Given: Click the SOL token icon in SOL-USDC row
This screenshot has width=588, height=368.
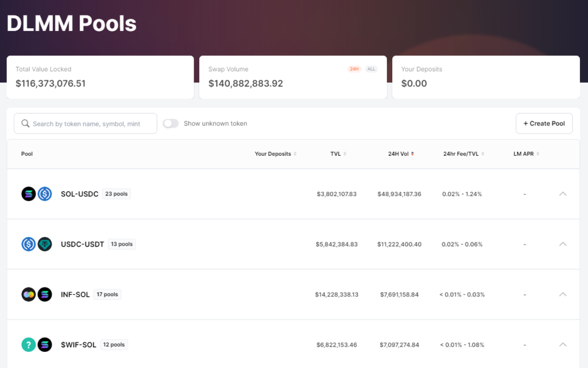Looking at the screenshot, I should tap(29, 194).
